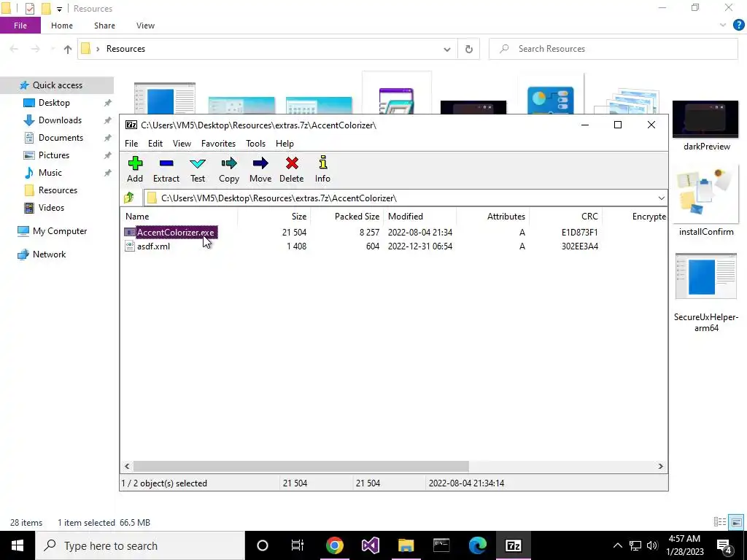747x560 pixels.
Task: Open Google Chrome from the taskbar
Action: [x=334, y=545]
